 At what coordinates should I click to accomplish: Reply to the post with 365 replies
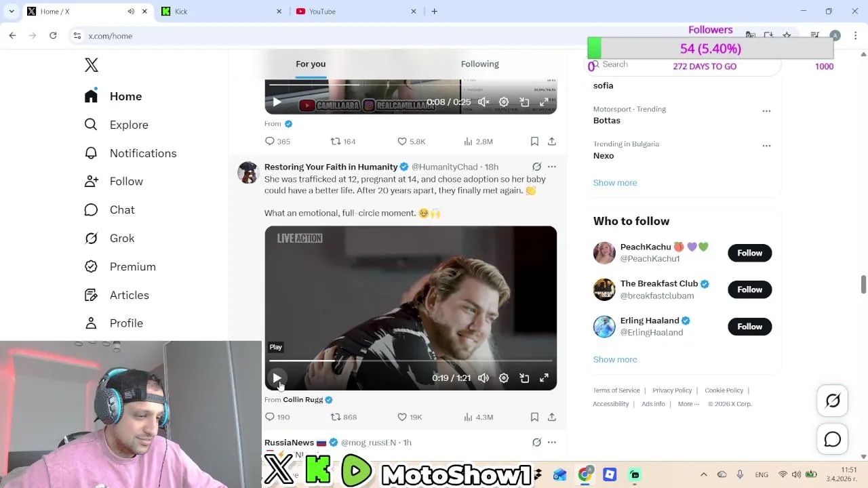(x=277, y=142)
